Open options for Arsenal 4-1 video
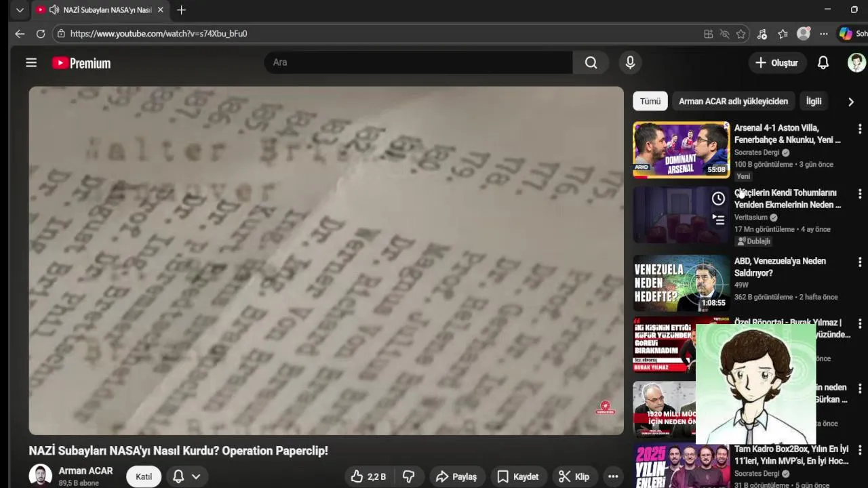This screenshot has width=868, height=488. (x=859, y=129)
